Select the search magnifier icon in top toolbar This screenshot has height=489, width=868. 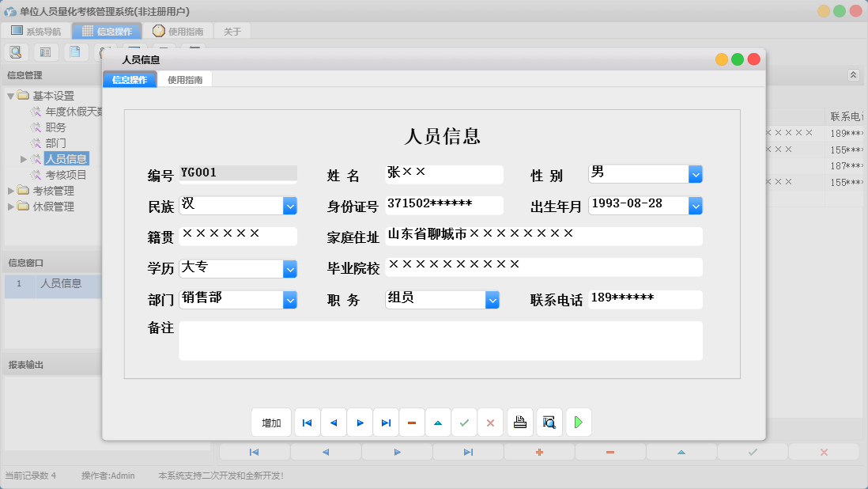(16, 51)
